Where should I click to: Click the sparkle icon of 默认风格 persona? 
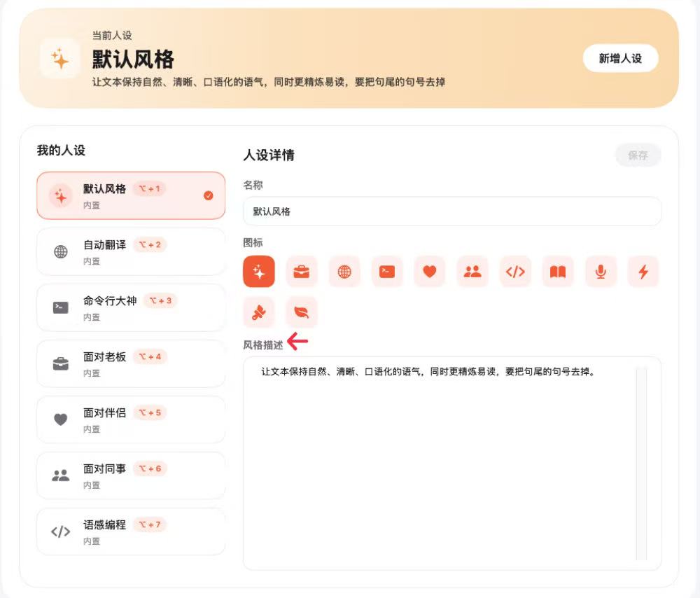60,195
